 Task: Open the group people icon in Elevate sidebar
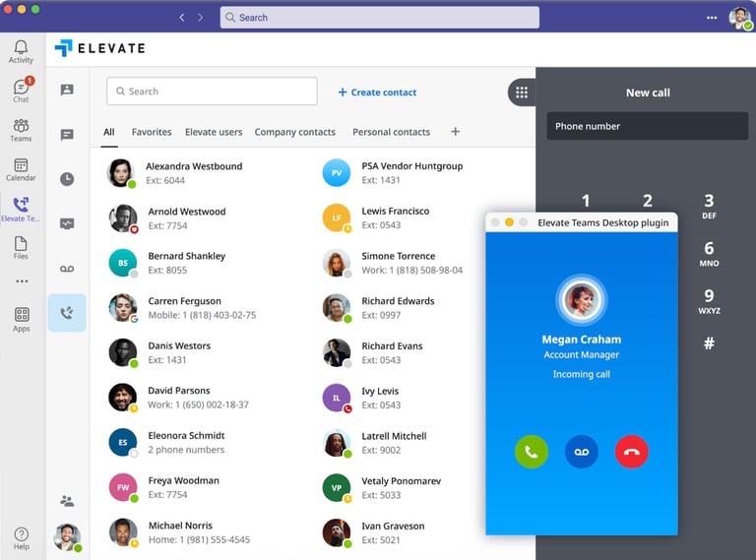click(67, 501)
